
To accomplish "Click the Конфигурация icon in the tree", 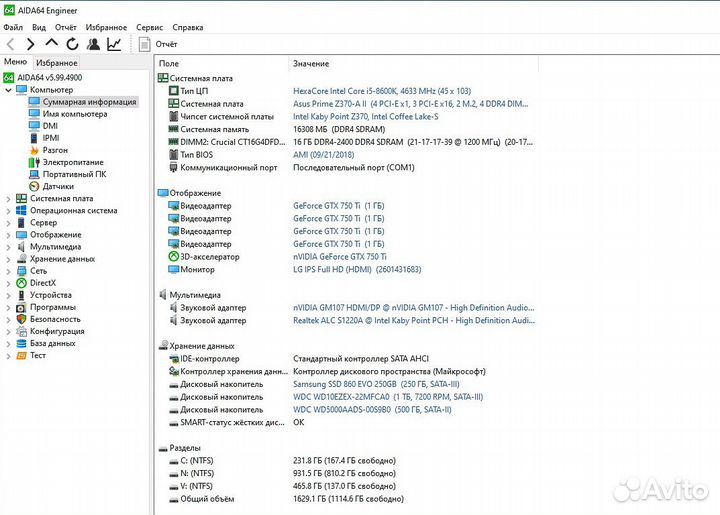I will point(21,331).
